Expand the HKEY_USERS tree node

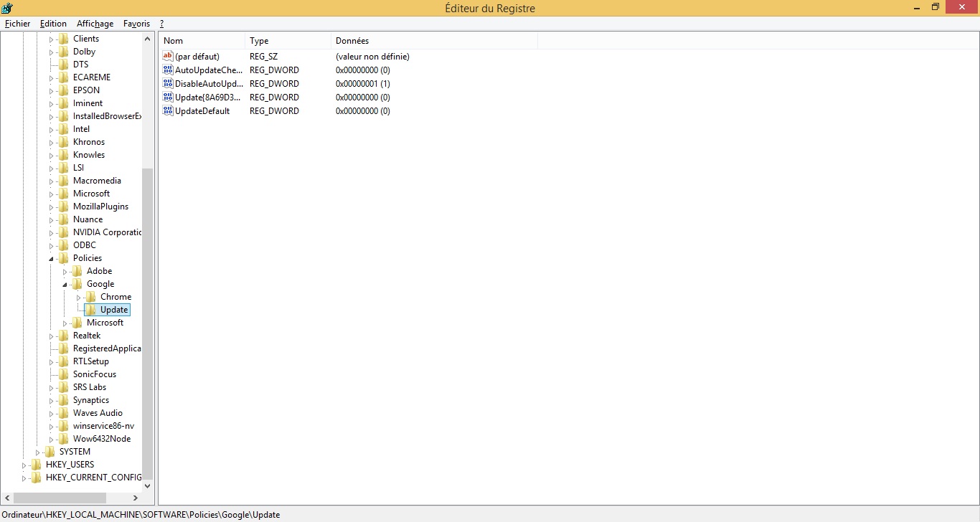tap(24, 465)
